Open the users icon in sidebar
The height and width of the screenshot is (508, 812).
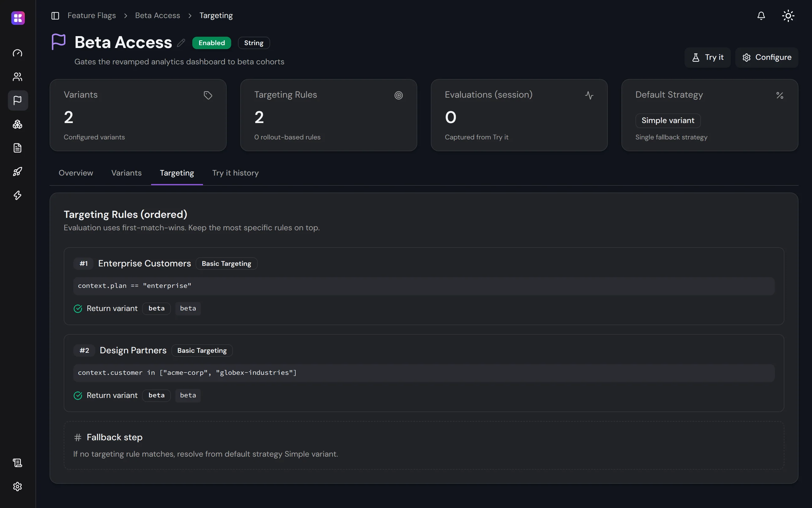17,77
